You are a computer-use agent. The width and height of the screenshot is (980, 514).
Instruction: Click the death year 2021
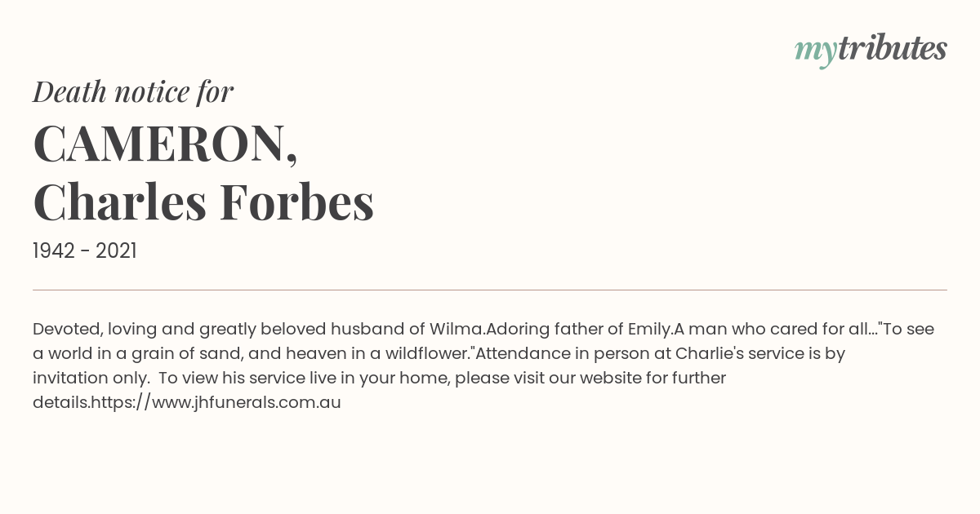pyautogui.click(x=116, y=251)
